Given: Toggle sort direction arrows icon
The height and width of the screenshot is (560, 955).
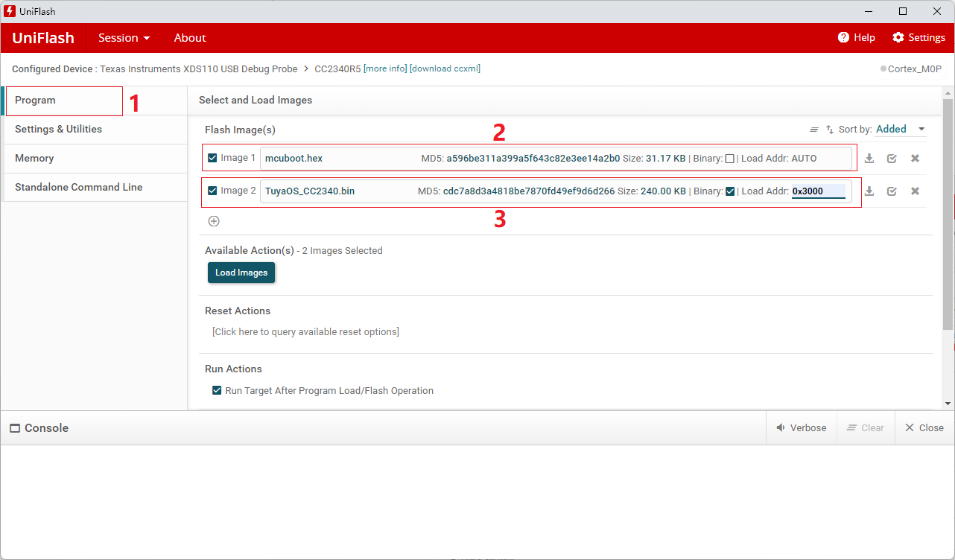Looking at the screenshot, I should [x=830, y=130].
